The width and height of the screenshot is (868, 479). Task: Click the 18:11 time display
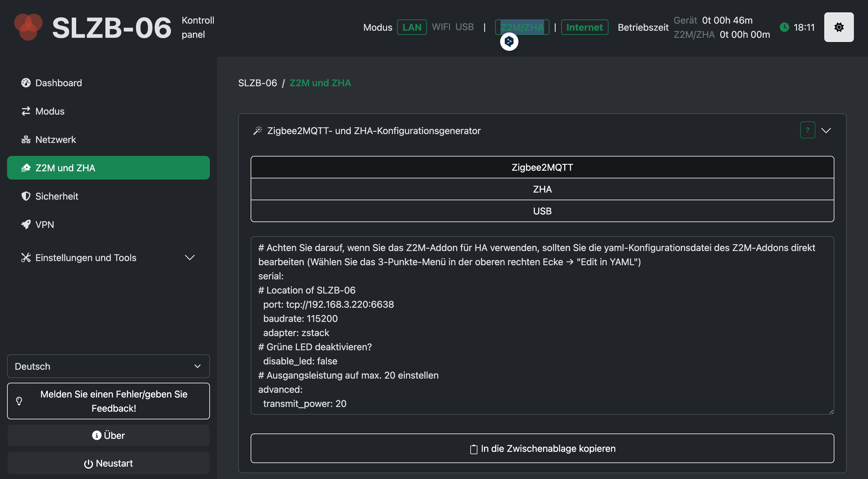tap(804, 27)
